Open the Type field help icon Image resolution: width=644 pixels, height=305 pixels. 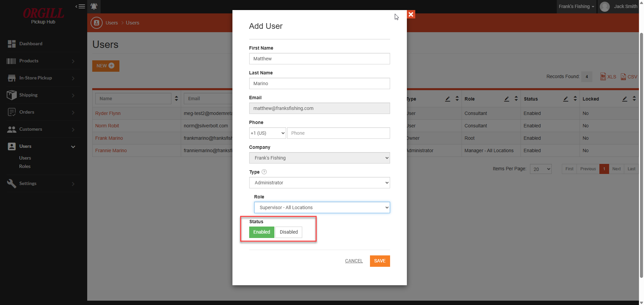click(x=264, y=172)
